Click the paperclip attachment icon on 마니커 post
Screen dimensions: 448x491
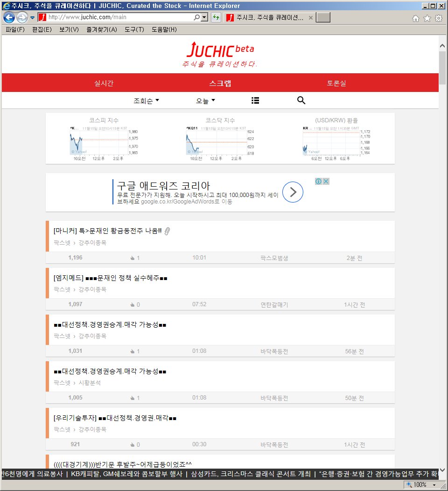tap(167, 231)
